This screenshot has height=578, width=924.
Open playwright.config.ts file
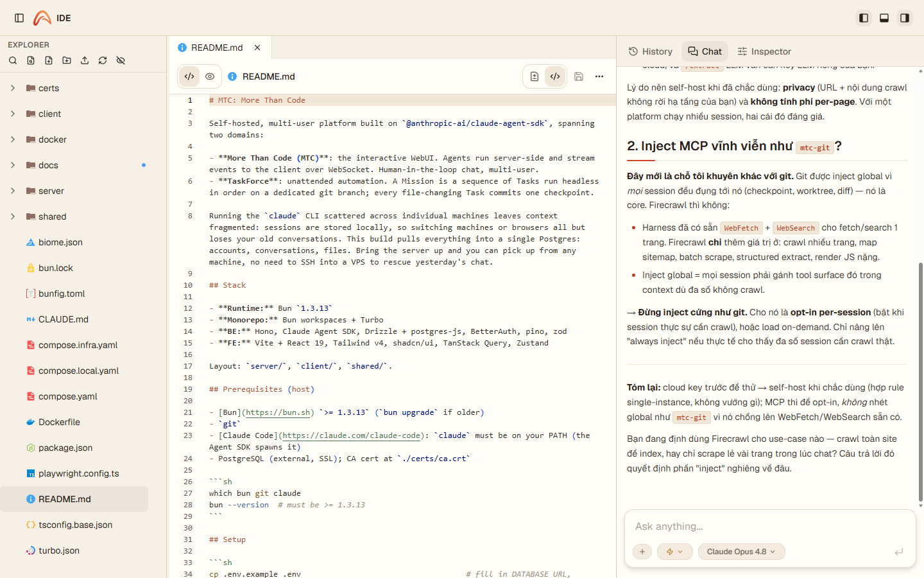(x=74, y=473)
